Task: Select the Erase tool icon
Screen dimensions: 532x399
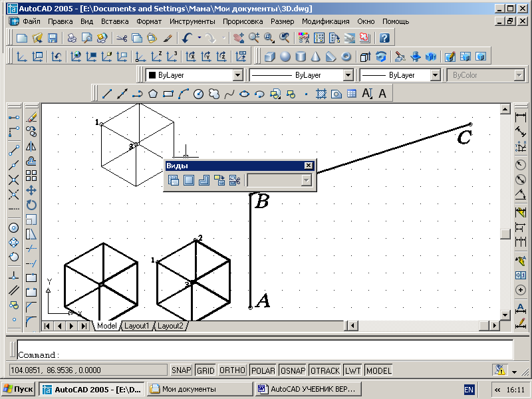Action: [x=31, y=118]
